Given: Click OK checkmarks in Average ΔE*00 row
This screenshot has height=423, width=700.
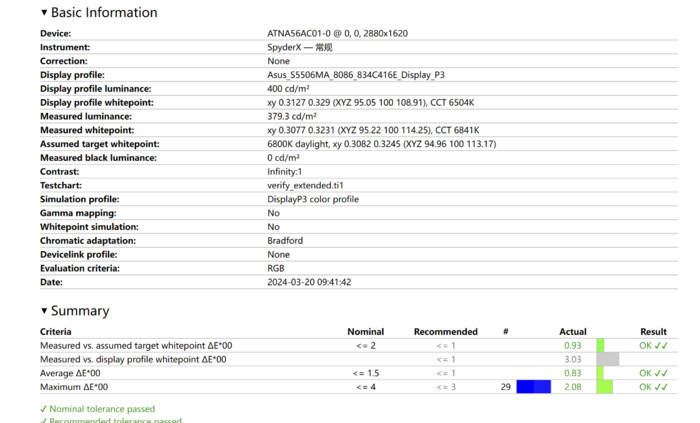Looking at the screenshot, I should (653, 373).
